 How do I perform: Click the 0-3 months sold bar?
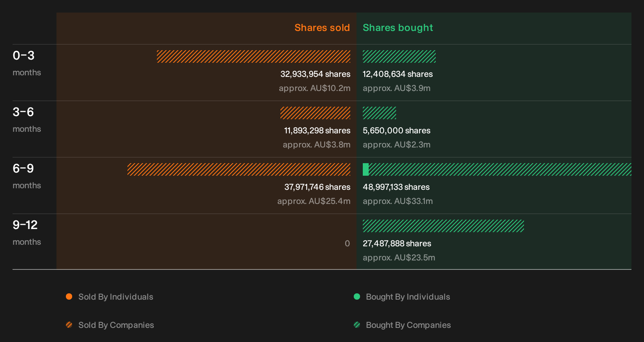point(254,56)
